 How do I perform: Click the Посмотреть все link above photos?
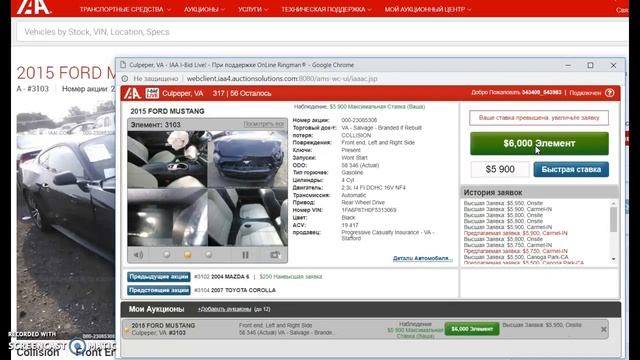point(264,124)
